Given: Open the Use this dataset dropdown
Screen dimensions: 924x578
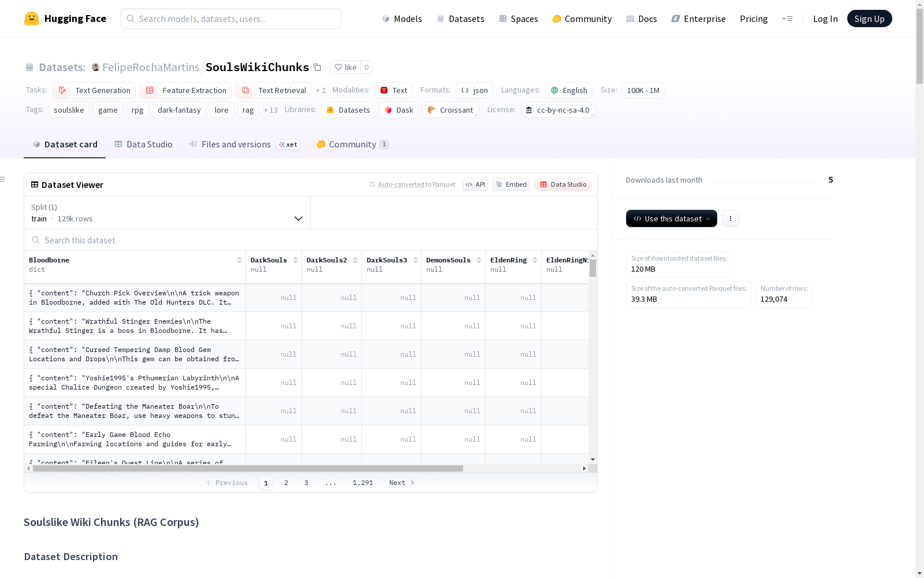Looking at the screenshot, I should (672, 218).
